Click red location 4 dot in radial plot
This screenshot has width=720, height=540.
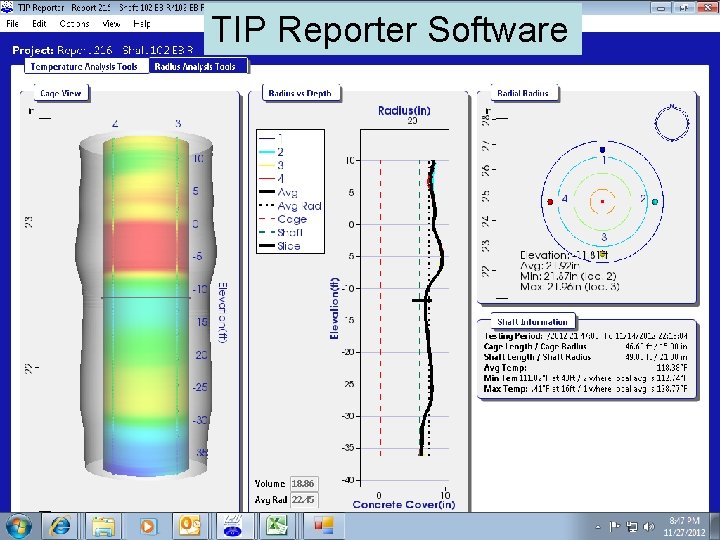coord(550,202)
